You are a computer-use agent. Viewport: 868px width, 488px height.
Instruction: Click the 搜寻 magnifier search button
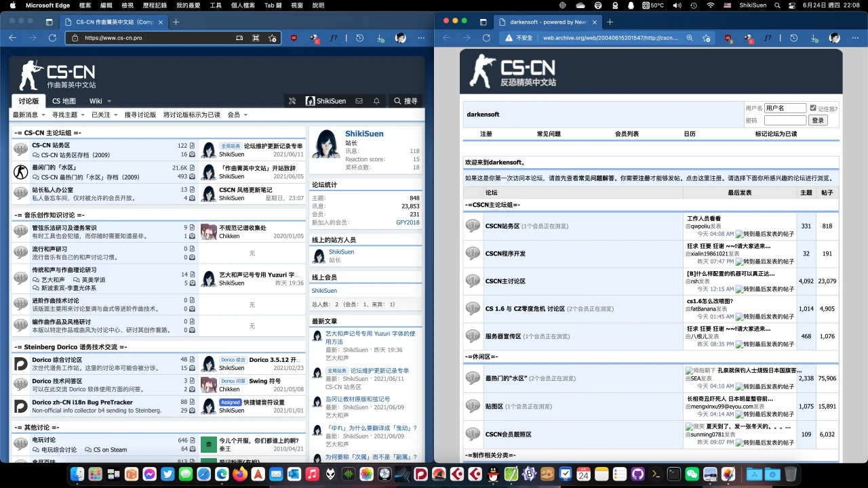pos(406,101)
